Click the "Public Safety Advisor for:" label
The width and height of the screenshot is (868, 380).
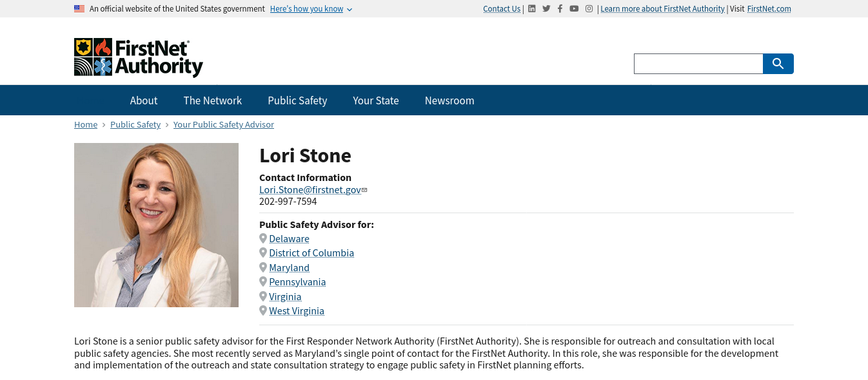[x=317, y=224]
